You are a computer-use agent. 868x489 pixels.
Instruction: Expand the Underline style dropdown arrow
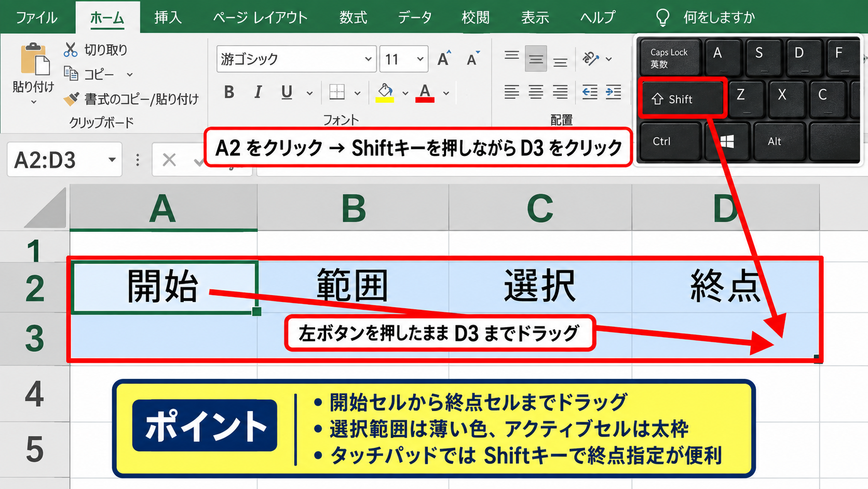tap(309, 94)
